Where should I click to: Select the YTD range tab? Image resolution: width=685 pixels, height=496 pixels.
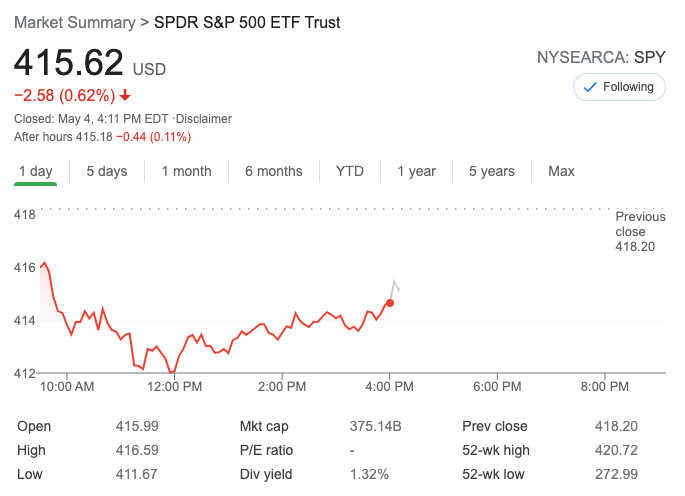pos(350,171)
